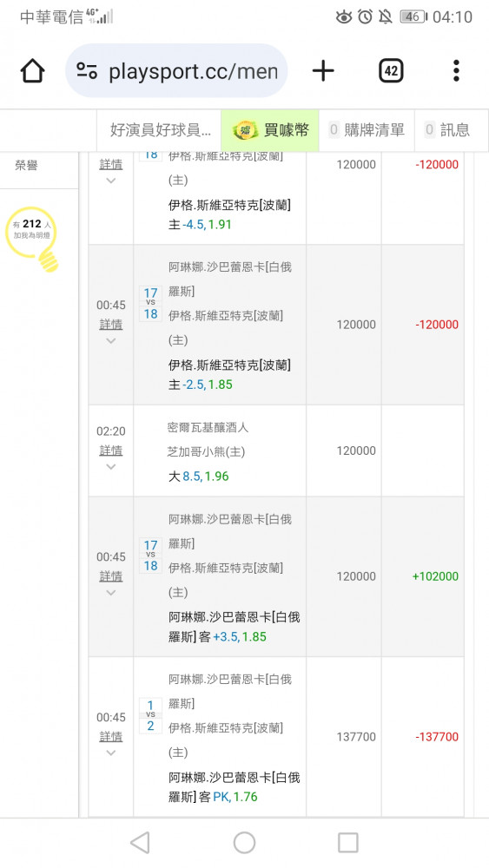Expand chevron in the -2.5, 1.85 row
The image size is (489, 868).
111,341
